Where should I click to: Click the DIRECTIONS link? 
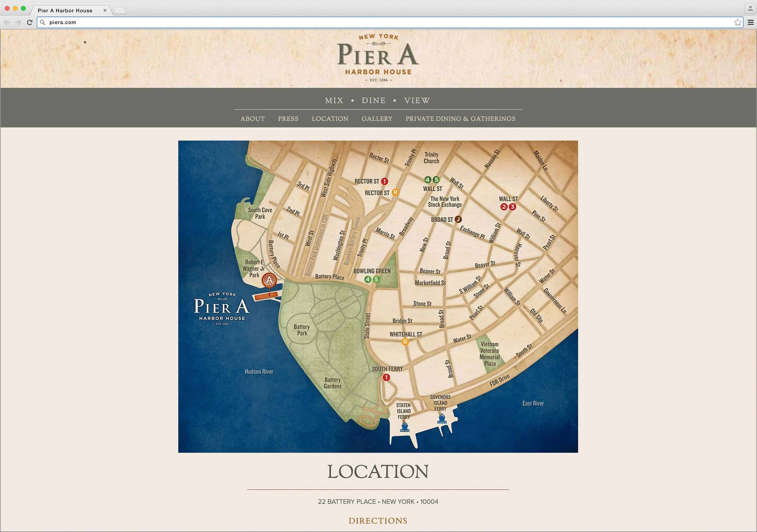(378, 521)
